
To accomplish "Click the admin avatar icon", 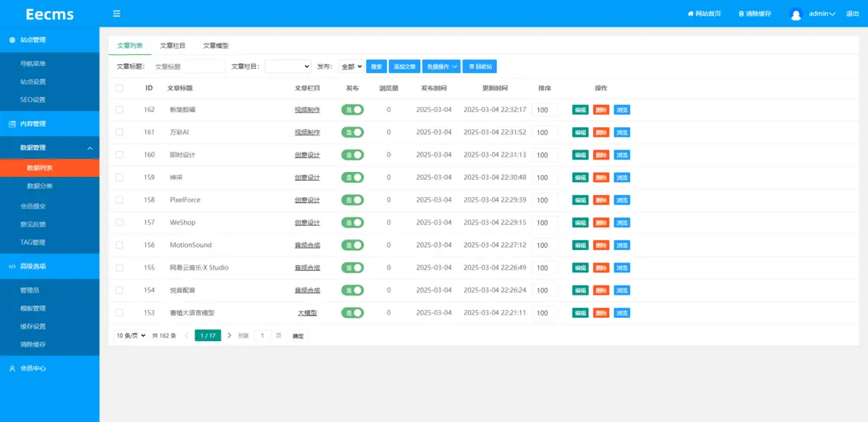I will (794, 13).
